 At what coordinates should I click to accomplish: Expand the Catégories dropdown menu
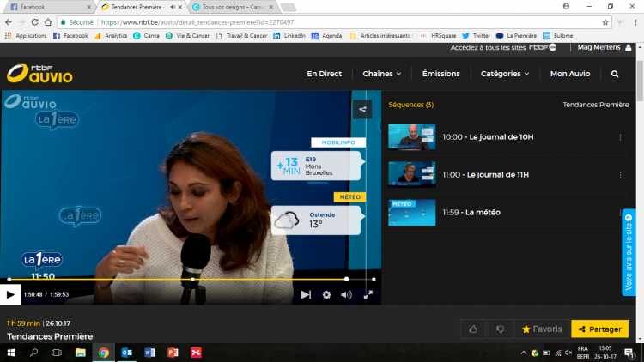point(504,74)
